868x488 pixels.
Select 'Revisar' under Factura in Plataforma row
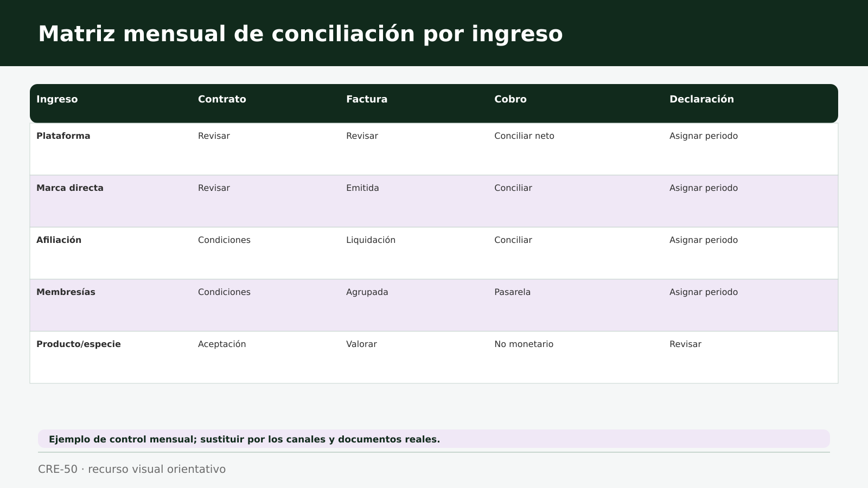click(x=362, y=136)
